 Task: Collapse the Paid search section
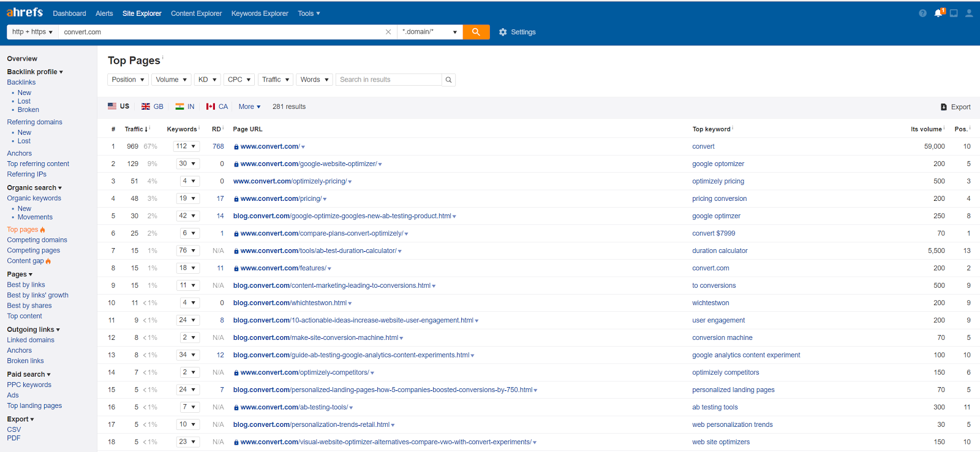tap(29, 374)
